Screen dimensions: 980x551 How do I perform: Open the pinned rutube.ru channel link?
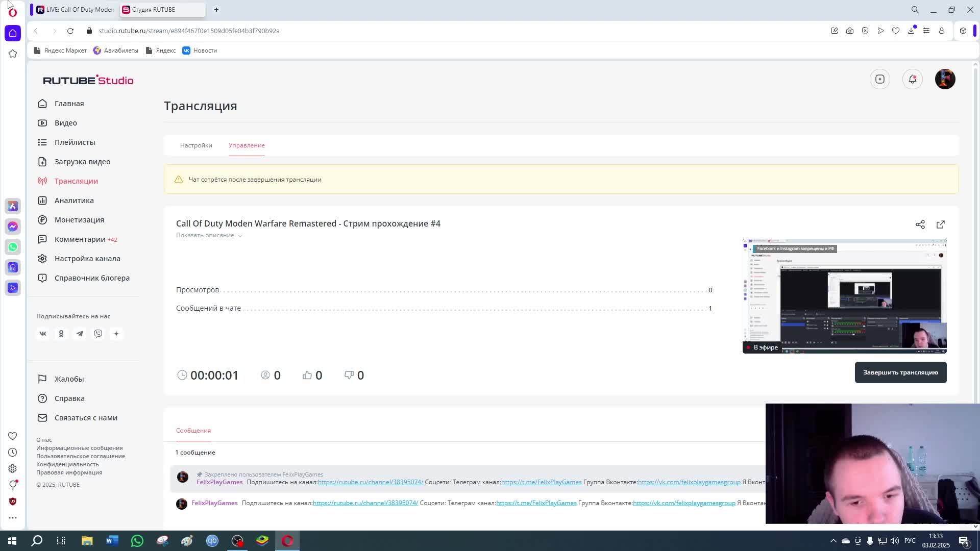[x=370, y=482]
